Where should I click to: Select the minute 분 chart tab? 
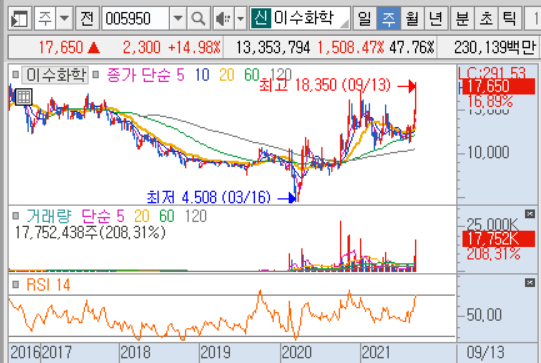462,18
